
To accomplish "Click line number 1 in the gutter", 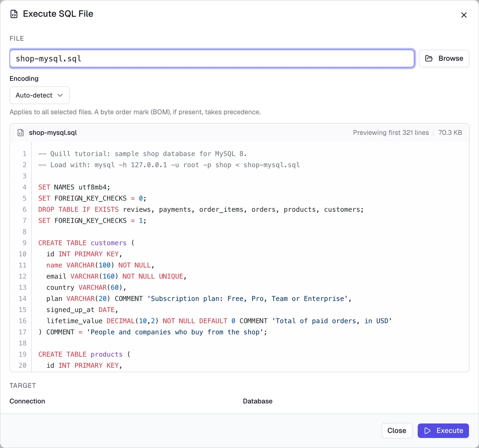I will pos(25,154).
